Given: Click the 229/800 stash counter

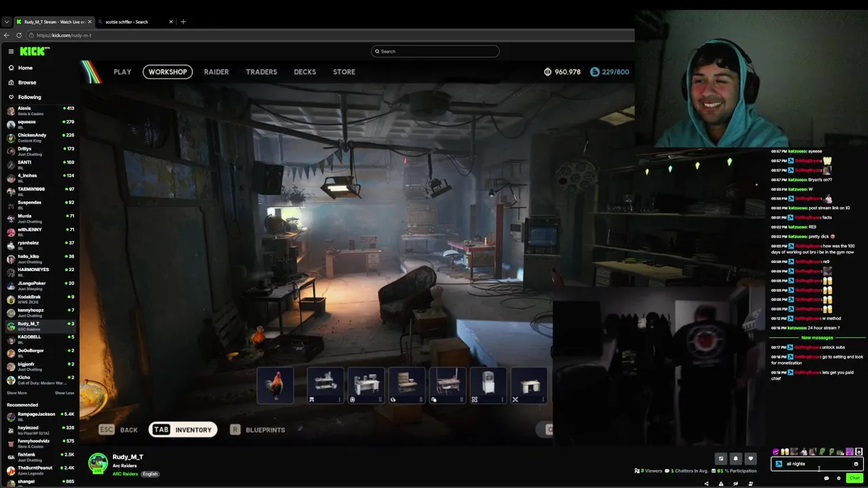Looking at the screenshot, I should [x=610, y=72].
